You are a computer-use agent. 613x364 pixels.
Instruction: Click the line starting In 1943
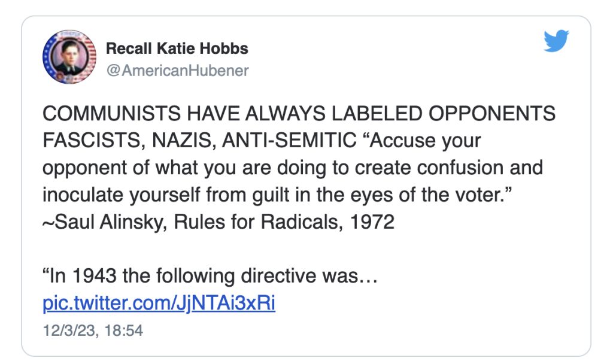(210, 277)
